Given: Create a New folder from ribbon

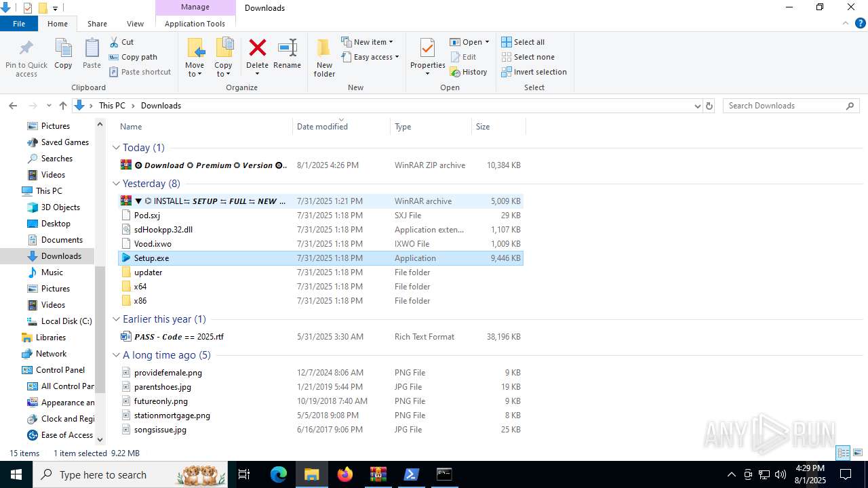Looking at the screenshot, I should click(x=324, y=58).
